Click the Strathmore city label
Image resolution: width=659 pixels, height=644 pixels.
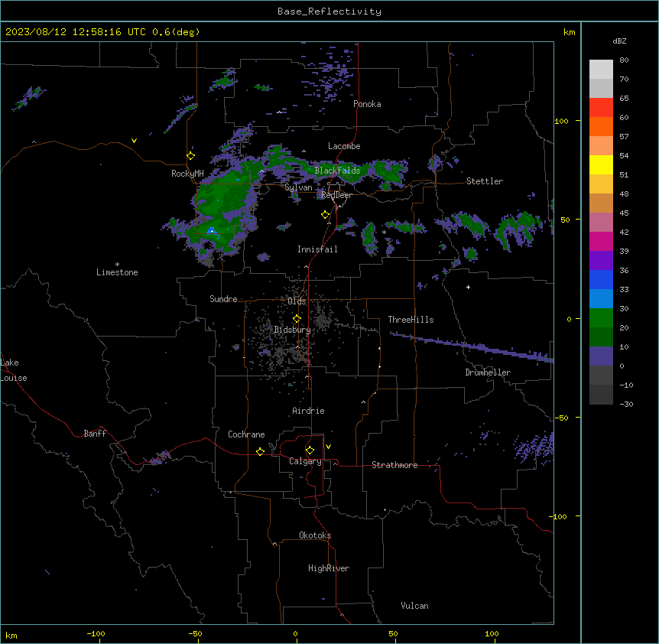click(394, 465)
